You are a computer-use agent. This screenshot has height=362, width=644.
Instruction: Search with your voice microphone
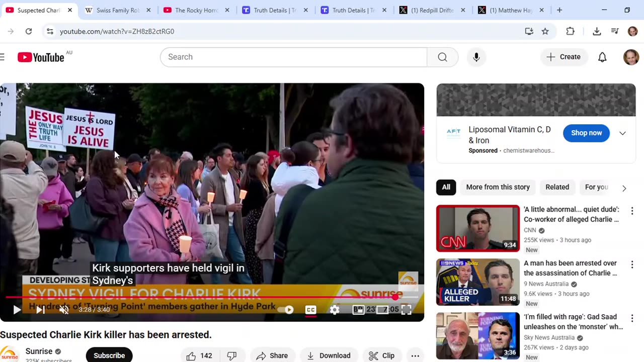pyautogui.click(x=476, y=57)
